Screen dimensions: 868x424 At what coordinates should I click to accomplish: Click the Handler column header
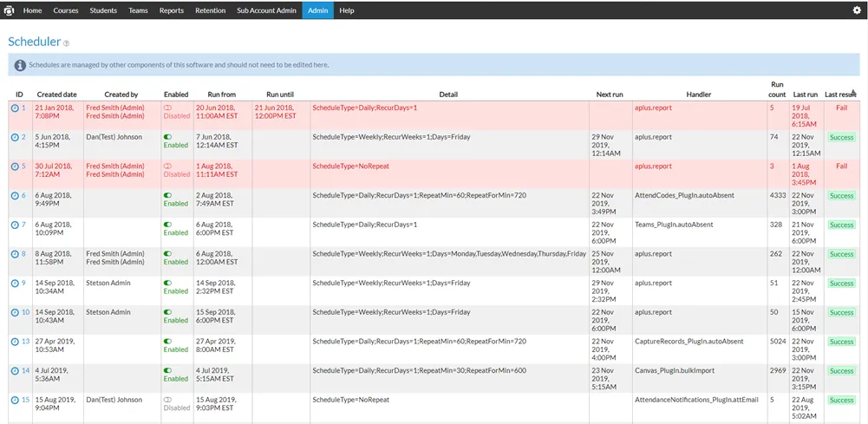click(700, 95)
